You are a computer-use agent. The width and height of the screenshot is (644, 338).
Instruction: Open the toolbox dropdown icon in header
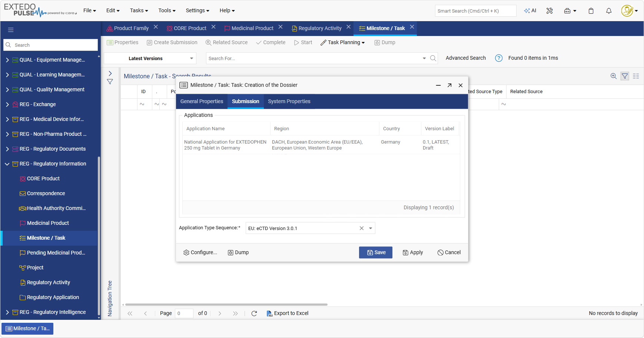pos(570,11)
